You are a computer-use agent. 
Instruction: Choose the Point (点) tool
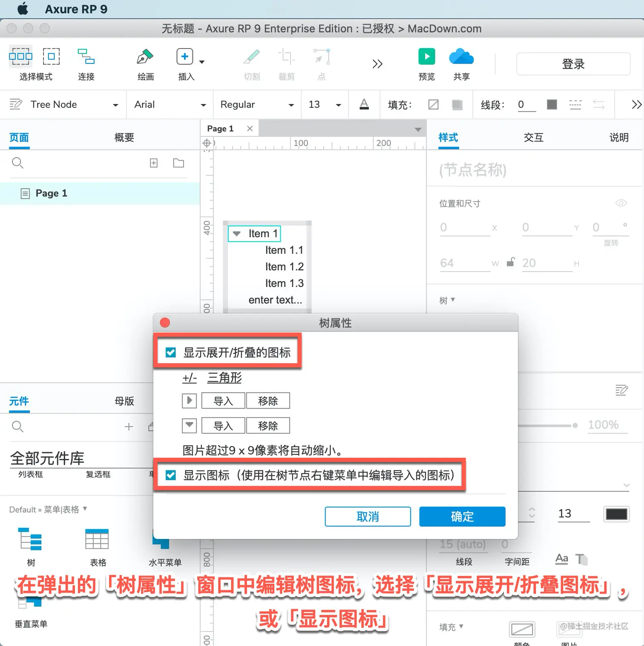[x=322, y=56]
